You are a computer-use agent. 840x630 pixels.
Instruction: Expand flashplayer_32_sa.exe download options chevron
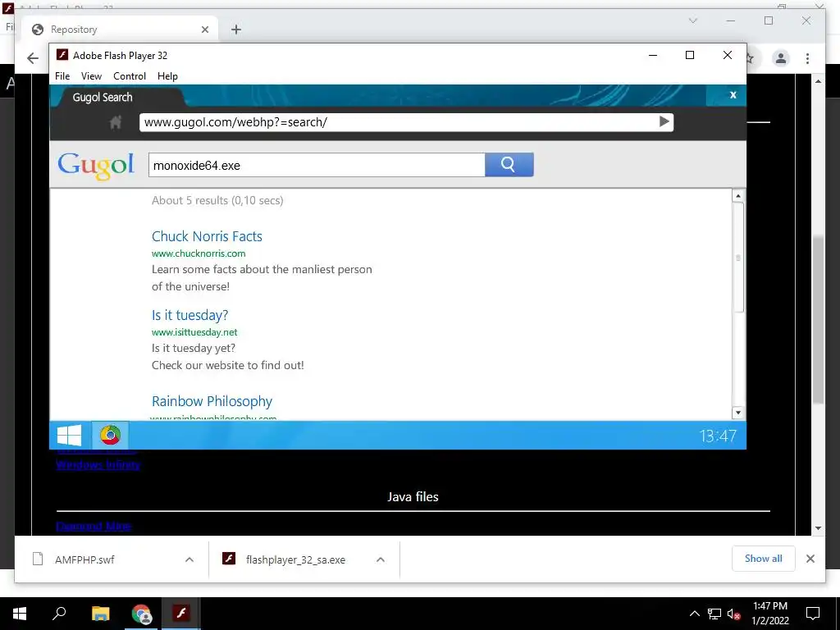point(381,559)
